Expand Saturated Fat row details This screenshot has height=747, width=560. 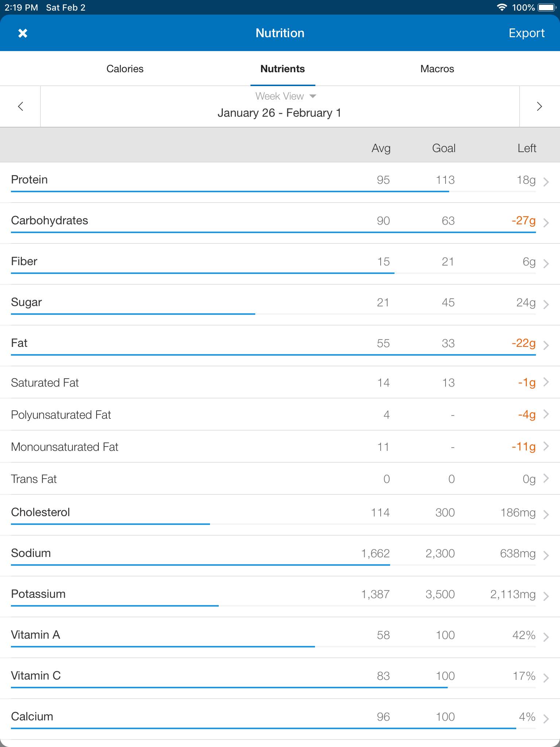tap(280, 382)
